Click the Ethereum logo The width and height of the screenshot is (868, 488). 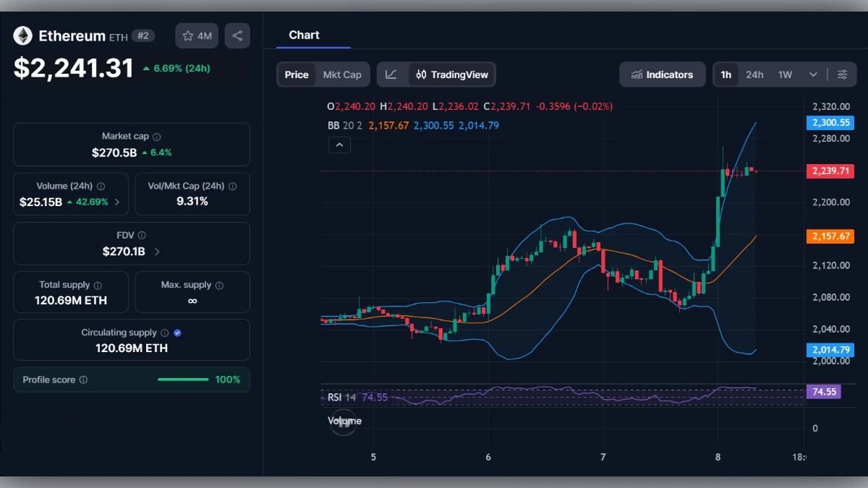coord(22,35)
